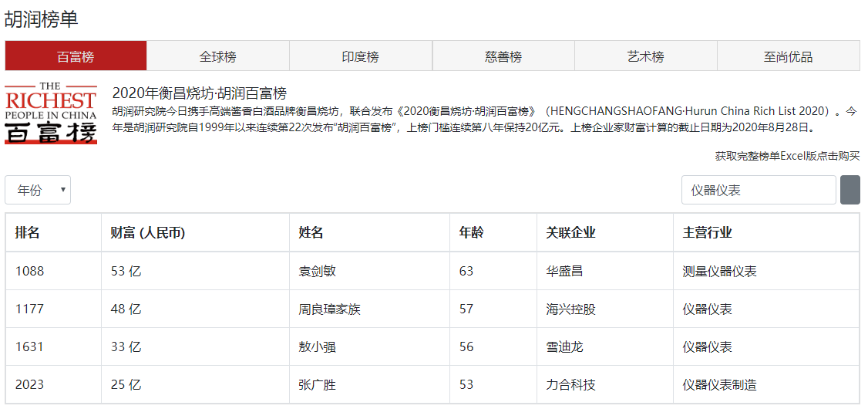The height and width of the screenshot is (409, 868).
Task: Click the gray search button beside search box
Action: click(x=849, y=190)
